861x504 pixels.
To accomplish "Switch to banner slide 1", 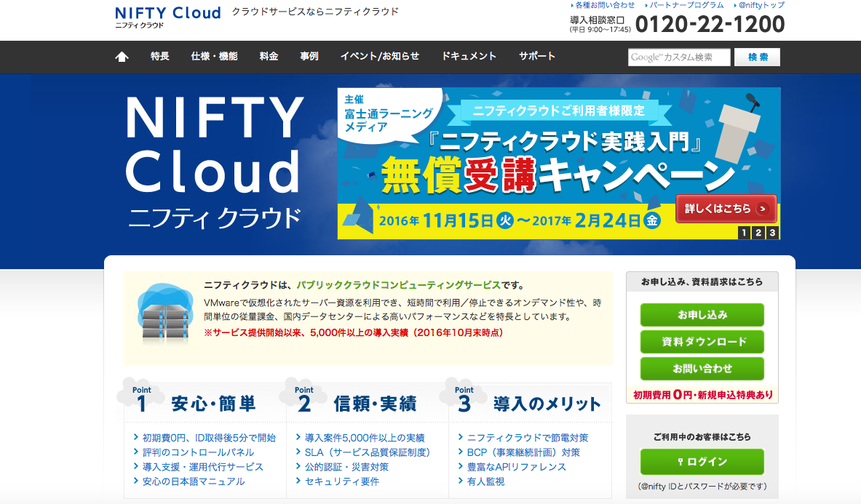I will (744, 233).
